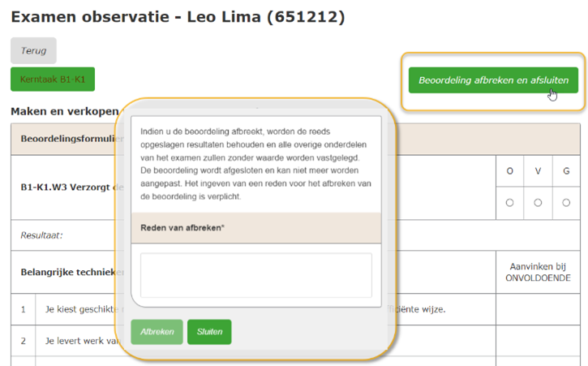Click Beoordeling afbreken en afsluiten button
The width and height of the screenshot is (588, 366).
click(493, 80)
